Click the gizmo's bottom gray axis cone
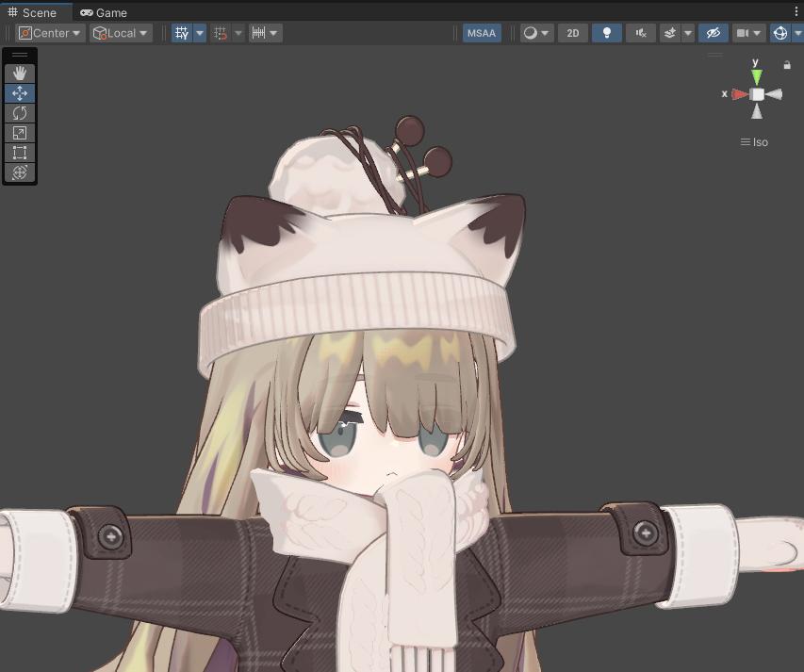804x672 pixels. pos(757,111)
